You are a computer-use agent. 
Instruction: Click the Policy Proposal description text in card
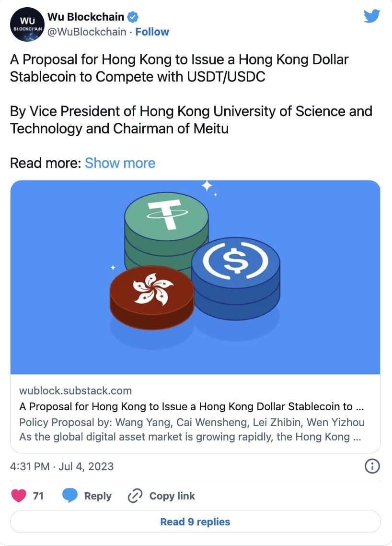tap(192, 429)
